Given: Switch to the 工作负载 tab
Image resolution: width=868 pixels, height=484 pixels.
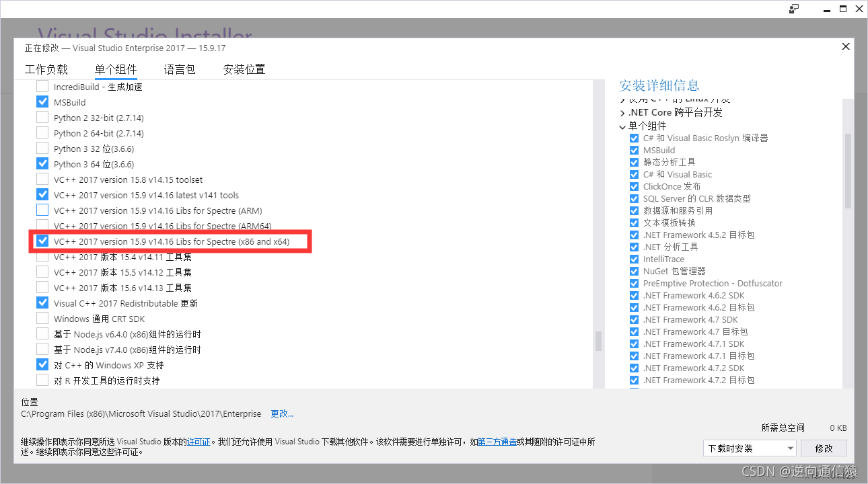Looking at the screenshot, I should coord(46,69).
